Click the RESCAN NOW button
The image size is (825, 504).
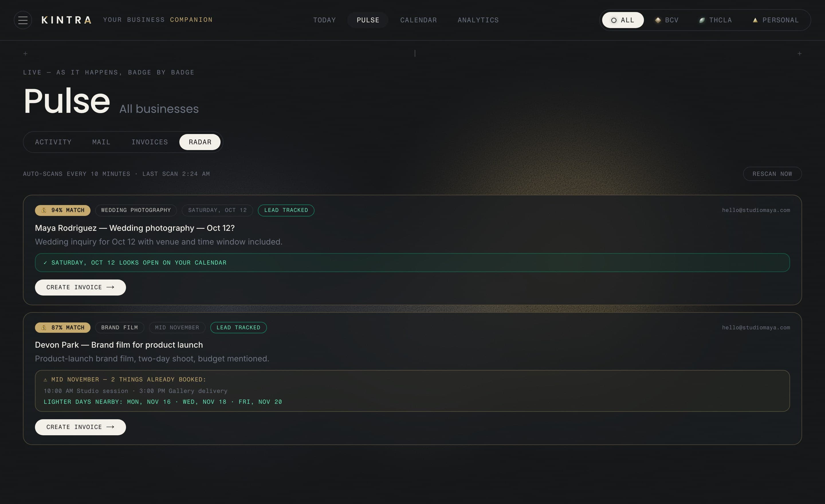tap(772, 174)
